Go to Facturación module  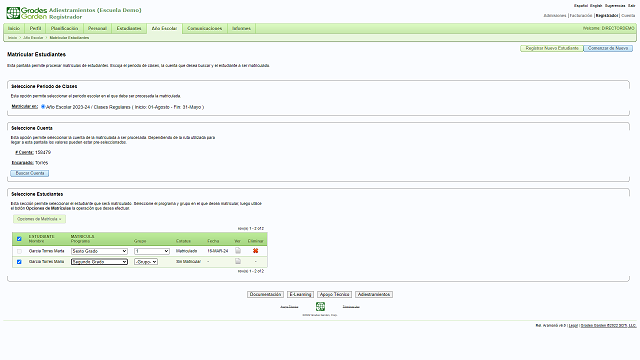[581, 16]
